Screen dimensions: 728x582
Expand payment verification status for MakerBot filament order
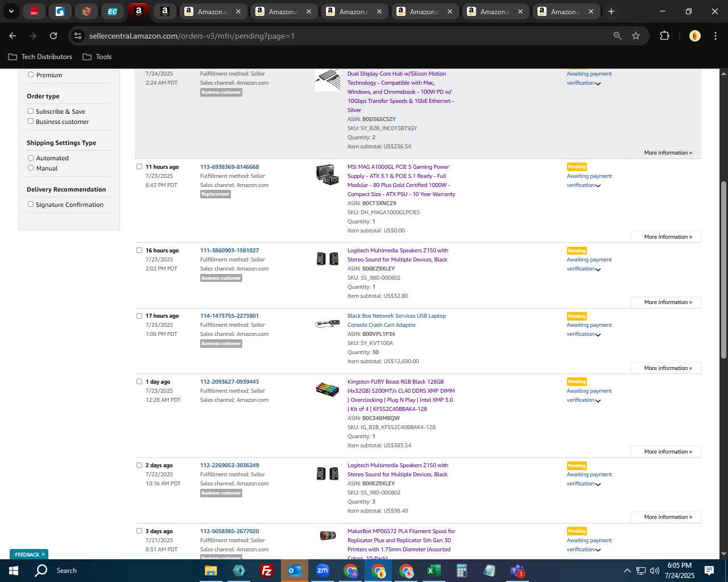pyautogui.click(x=598, y=550)
